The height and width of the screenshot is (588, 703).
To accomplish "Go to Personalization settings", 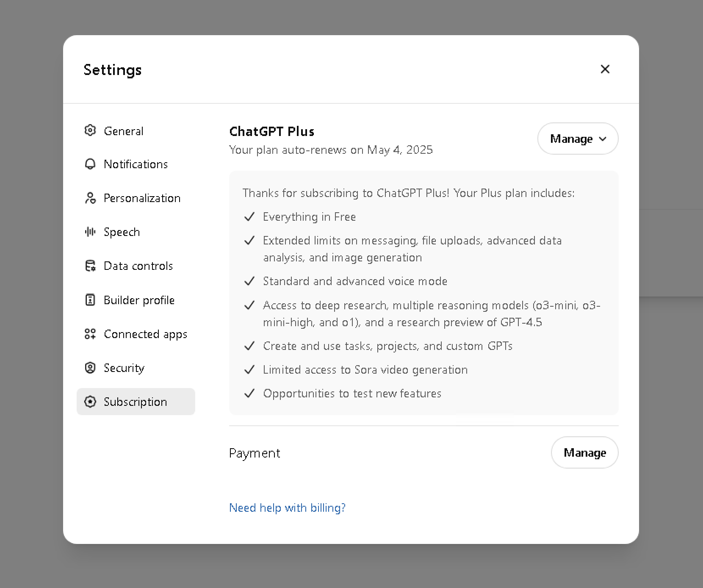I will (x=136, y=198).
